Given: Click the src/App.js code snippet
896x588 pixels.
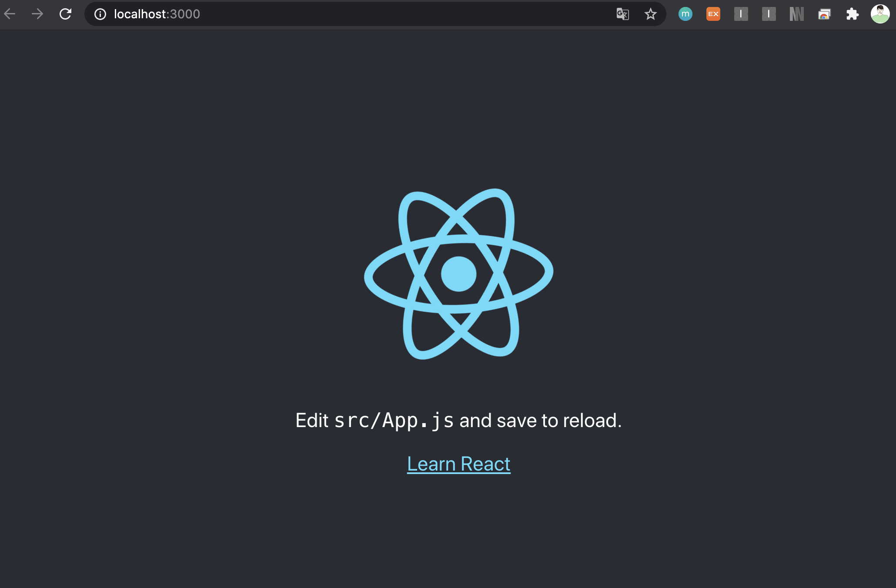Looking at the screenshot, I should 394,421.
